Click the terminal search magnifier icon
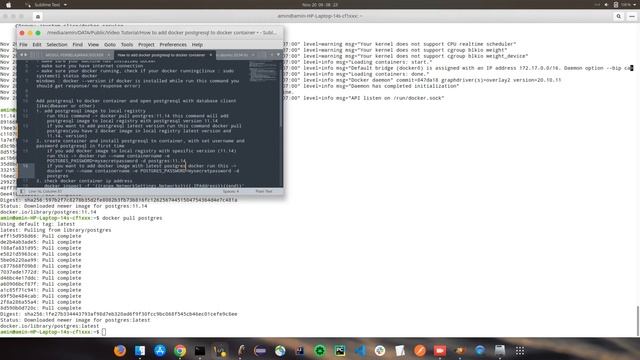This screenshot has width=640, height=360. 619,16
